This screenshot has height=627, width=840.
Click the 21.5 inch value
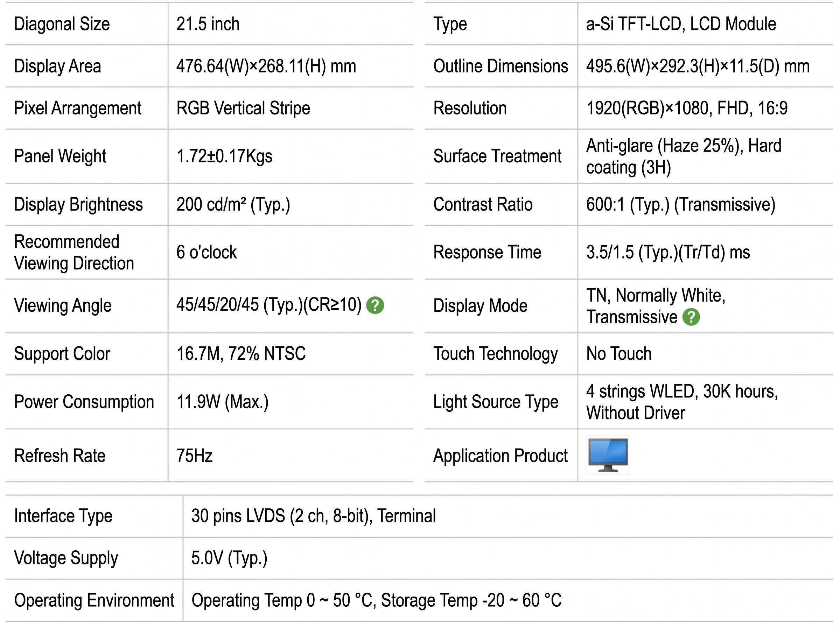[208, 24]
